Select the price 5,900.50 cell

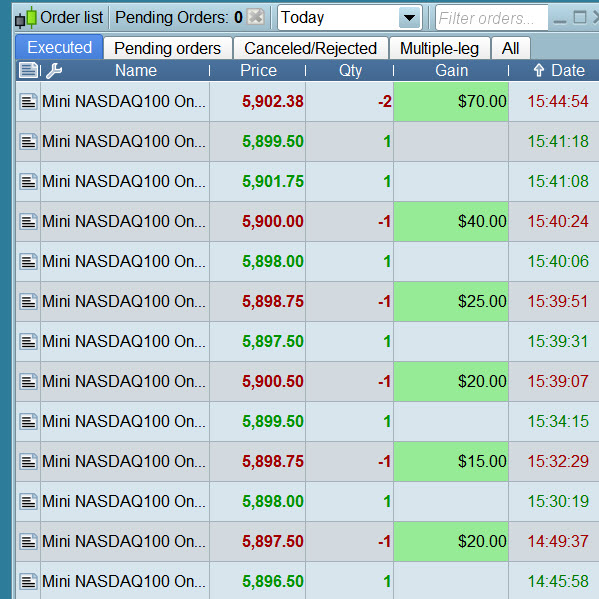(x=257, y=381)
